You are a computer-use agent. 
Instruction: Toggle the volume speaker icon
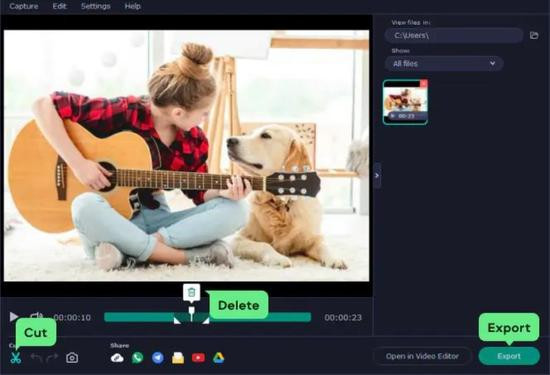coord(36,315)
